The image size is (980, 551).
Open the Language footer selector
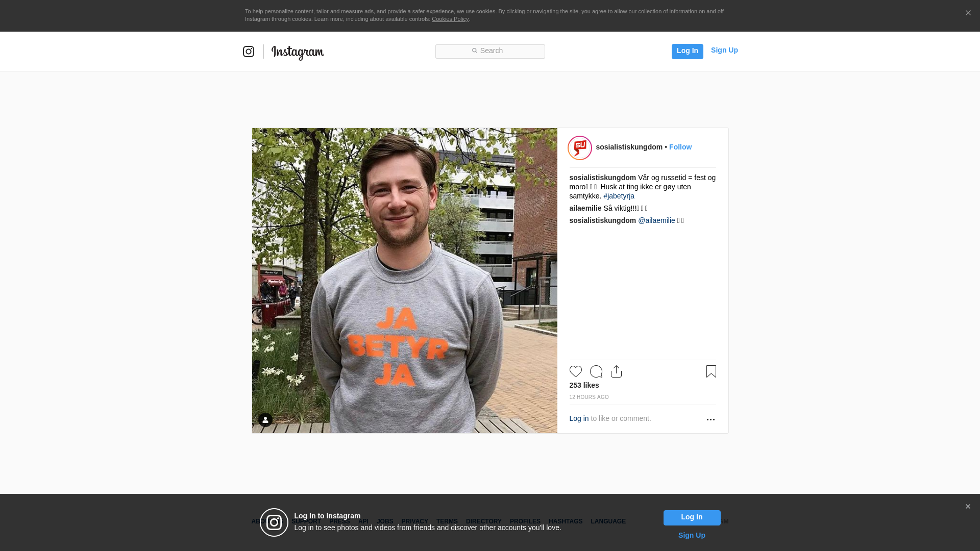point(608,521)
